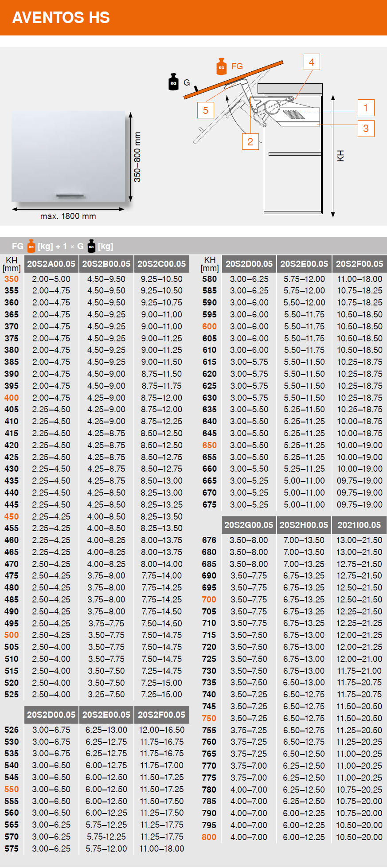Click the 20S2A00.05 column header
The width and height of the screenshot is (387, 868).
pos(51,264)
